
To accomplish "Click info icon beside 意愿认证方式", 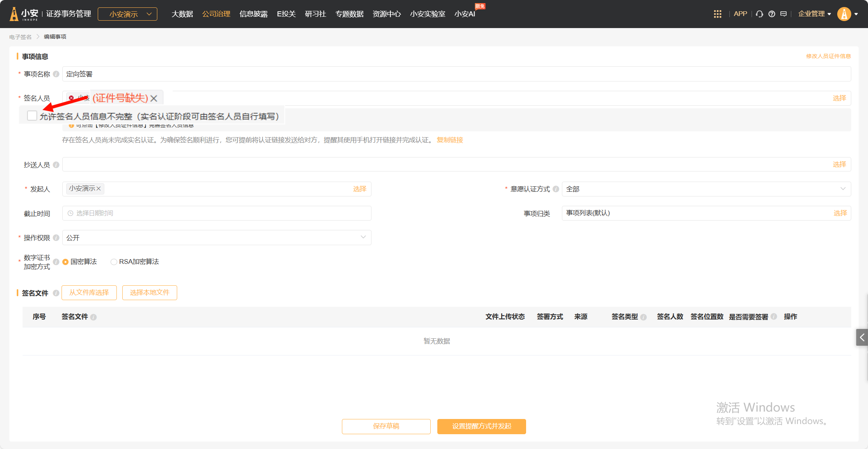I will [556, 189].
